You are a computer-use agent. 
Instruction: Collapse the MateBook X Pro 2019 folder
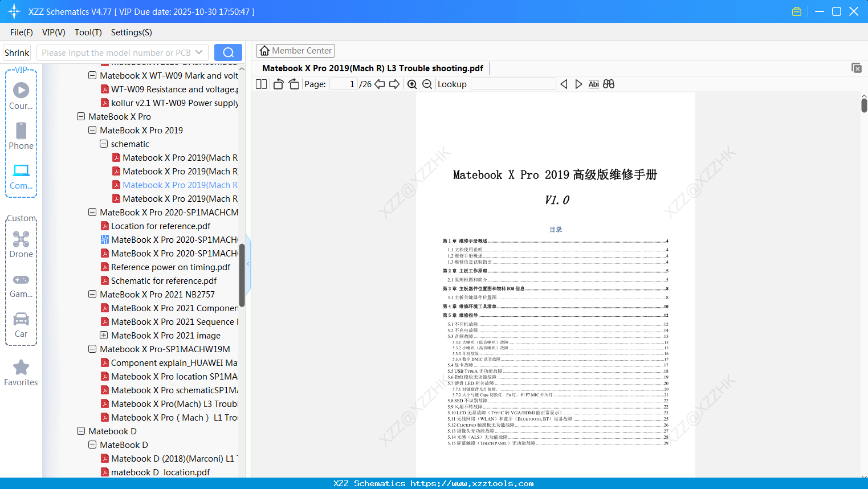[x=92, y=131]
